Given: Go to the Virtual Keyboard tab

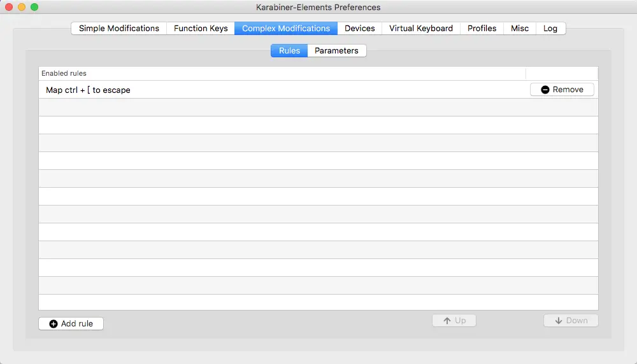Looking at the screenshot, I should pyautogui.click(x=421, y=29).
